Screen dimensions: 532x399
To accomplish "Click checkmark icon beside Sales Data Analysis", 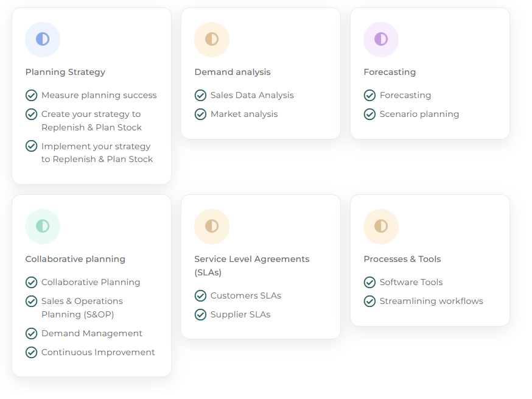I will pos(200,96).
